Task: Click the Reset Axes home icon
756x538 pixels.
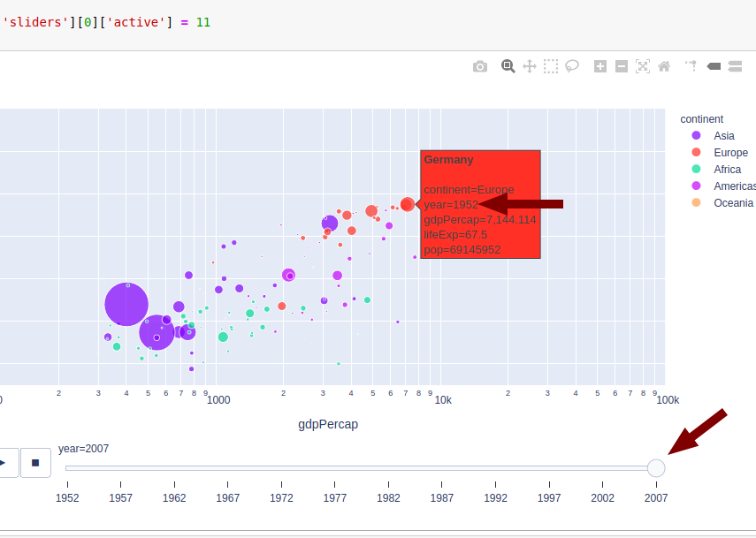Action: click(x=664, y=65)
